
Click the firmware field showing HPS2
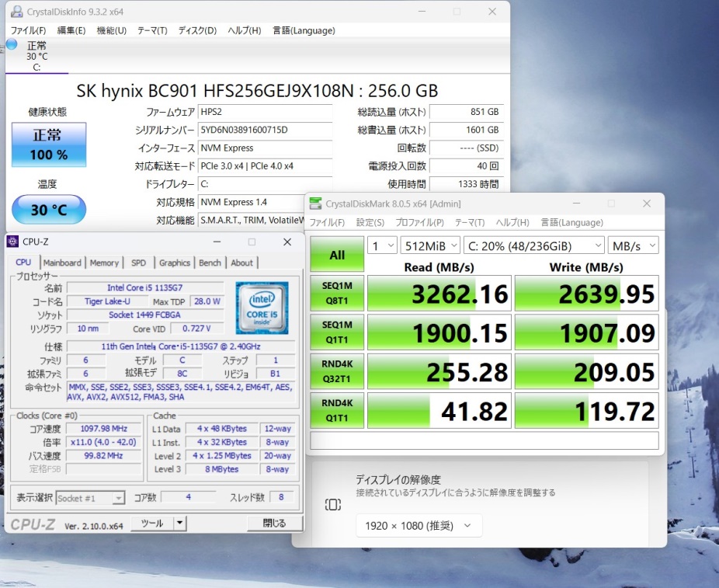click(x=265, y=112)
